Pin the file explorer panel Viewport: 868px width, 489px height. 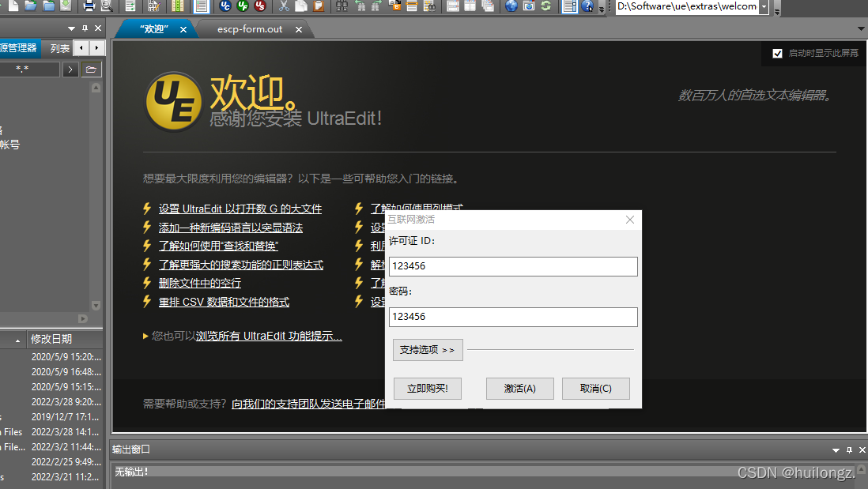pyautogui.click(x=85, y=28)
